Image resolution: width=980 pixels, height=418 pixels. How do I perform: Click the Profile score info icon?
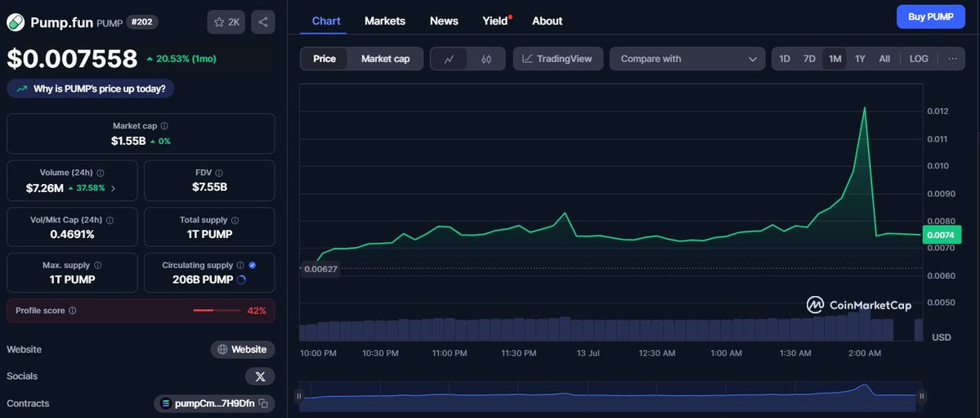(x=73, y=310)
